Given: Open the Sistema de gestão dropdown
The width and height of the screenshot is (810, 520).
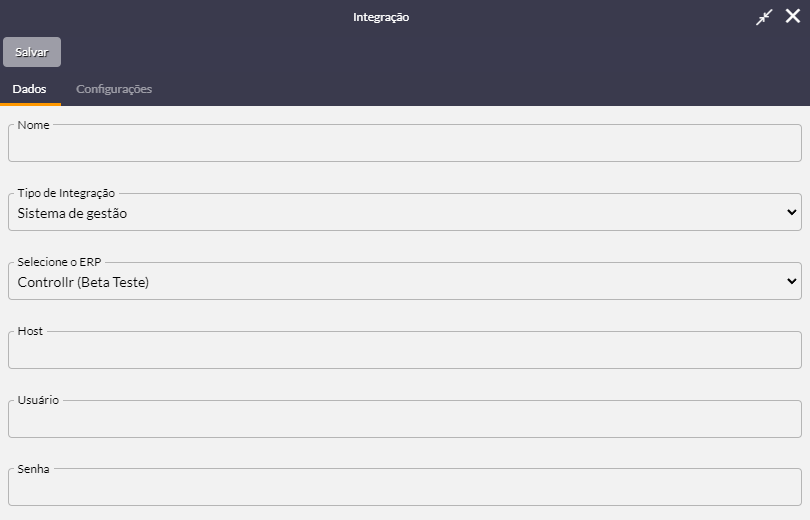Looking at the screenshot, I should (405, 212).
